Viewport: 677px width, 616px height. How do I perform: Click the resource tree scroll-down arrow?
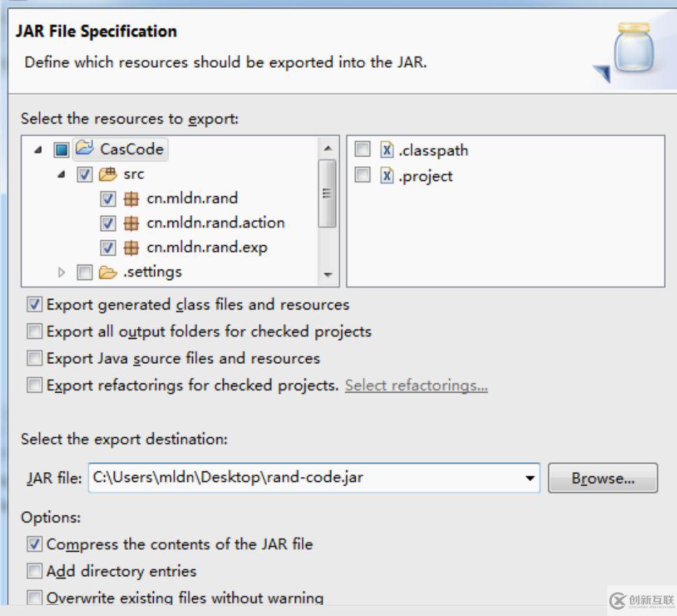point(328,274)
